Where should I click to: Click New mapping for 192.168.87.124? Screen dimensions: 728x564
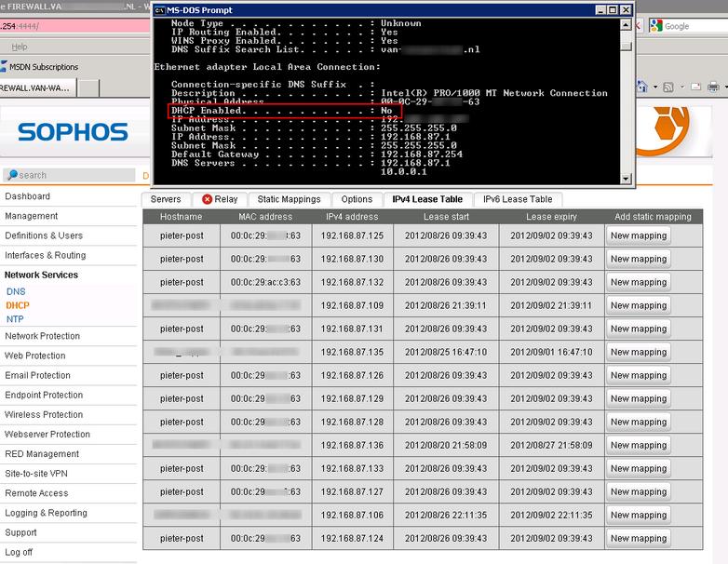coord(639,539)
